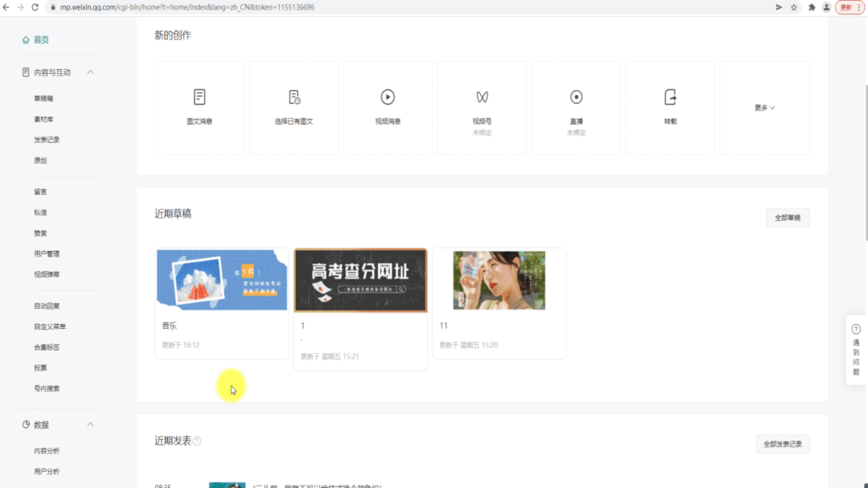Open 视频弹幕 in the sidebar
Viewport: 868px width, 488px height.
pos(47,274)
